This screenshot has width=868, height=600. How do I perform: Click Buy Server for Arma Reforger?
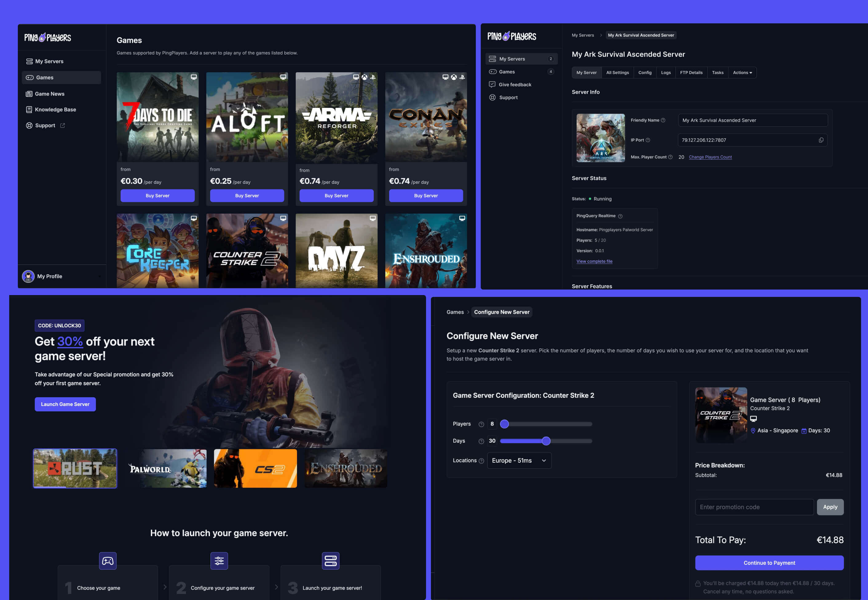point(337,195)
